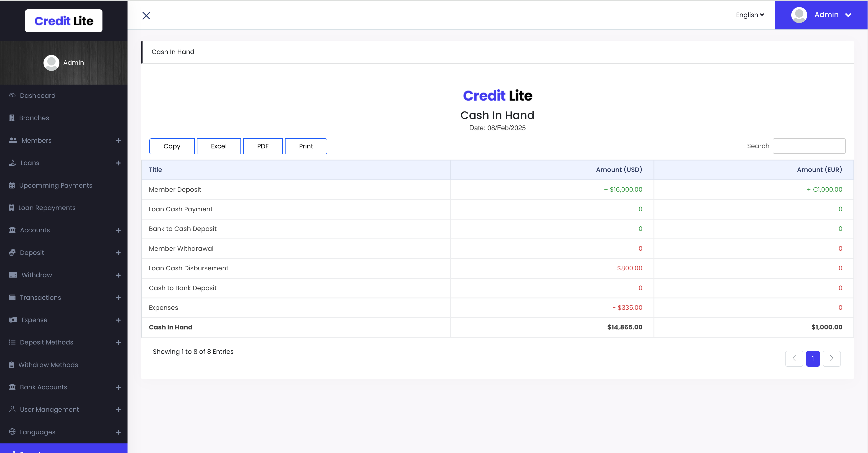868x453 pixels.
Task: Expand the Members sidebar menu
Action: pyautogui.click(x=118, y=140)
